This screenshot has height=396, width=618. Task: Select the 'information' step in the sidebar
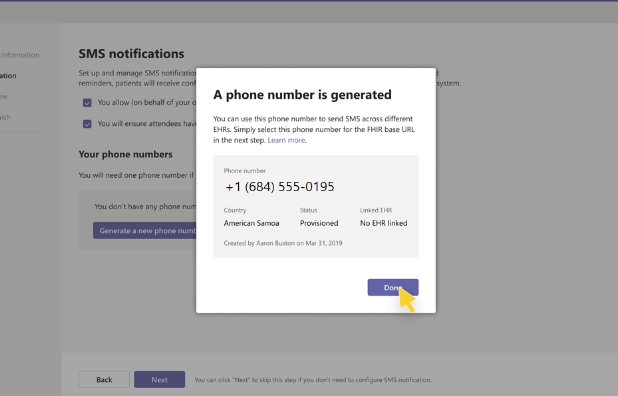(20, 55)
